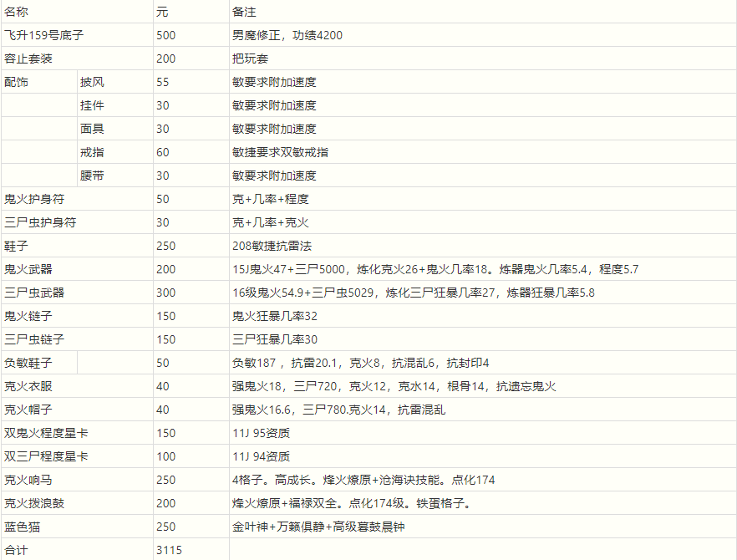The width and height of the screenshot is (737, 560).
Task: Click the 鬼火狂暴几率32 remark cell
Action: coord(274,316)
